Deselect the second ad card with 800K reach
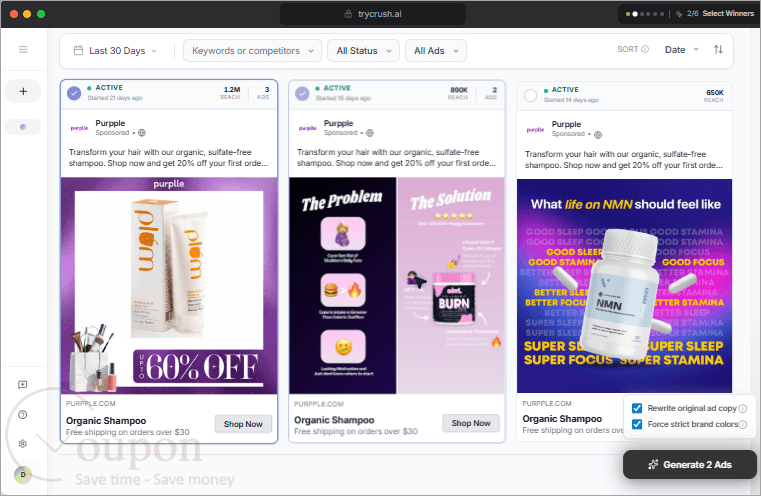761x496 pixels. 302,93
